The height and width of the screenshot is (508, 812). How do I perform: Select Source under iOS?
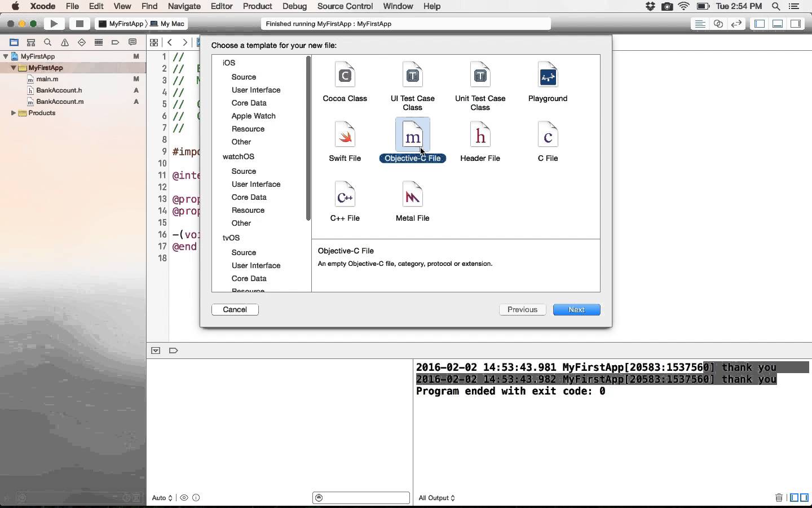pos(244,77)
